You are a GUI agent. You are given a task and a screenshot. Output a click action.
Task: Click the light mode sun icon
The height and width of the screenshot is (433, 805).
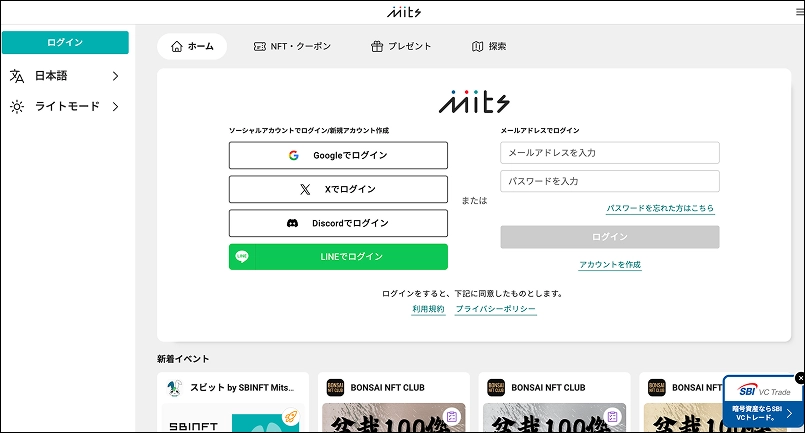click(x=17, y=106)
